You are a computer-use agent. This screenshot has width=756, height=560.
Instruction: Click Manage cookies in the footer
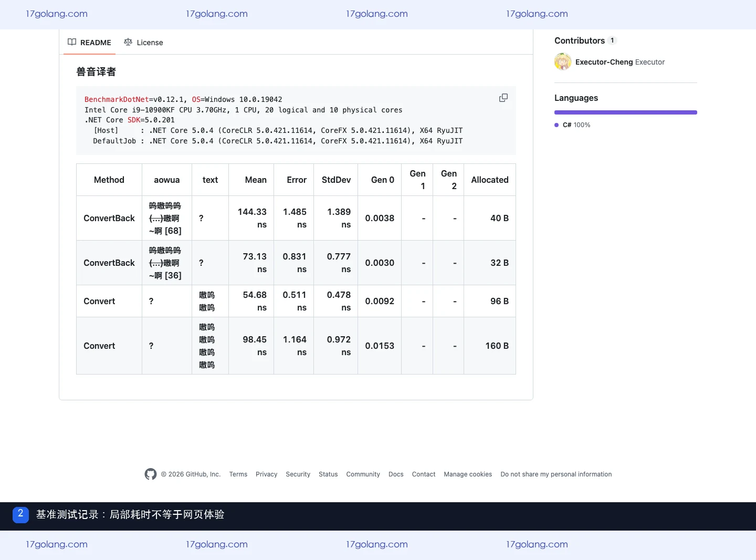[x=468, y=474]
